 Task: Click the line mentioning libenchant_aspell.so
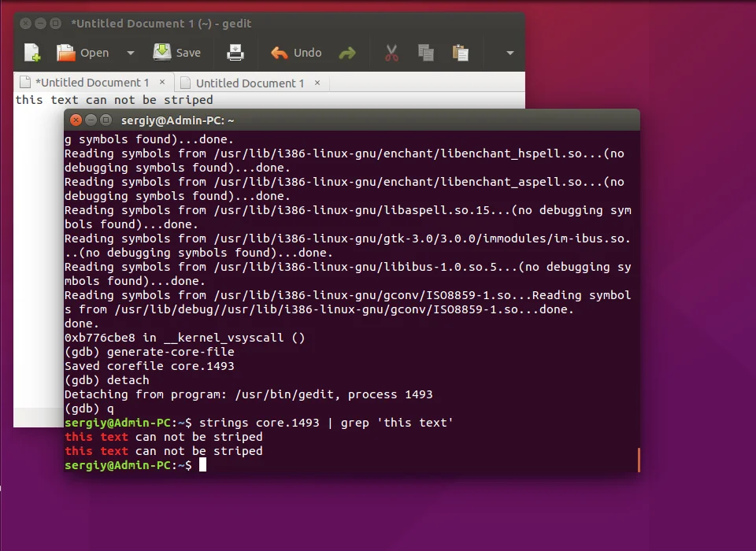(x=344, y=182)
